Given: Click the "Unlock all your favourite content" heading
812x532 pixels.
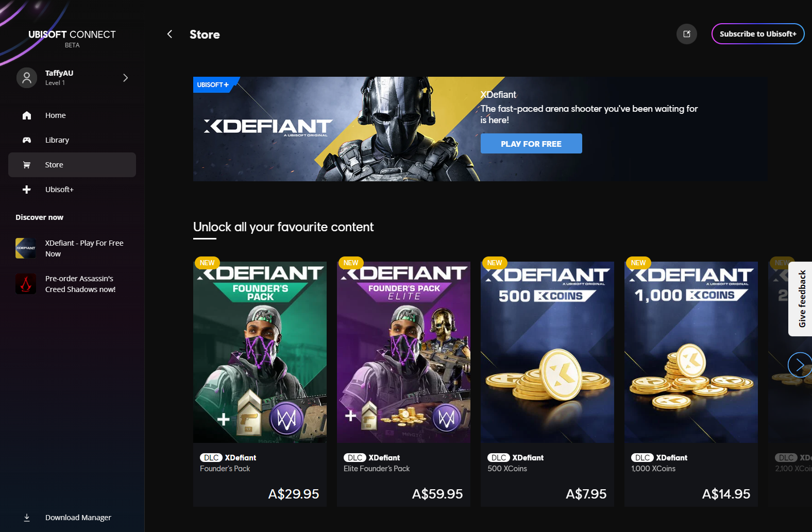Looking at the screenshot, I should [283, 227].
